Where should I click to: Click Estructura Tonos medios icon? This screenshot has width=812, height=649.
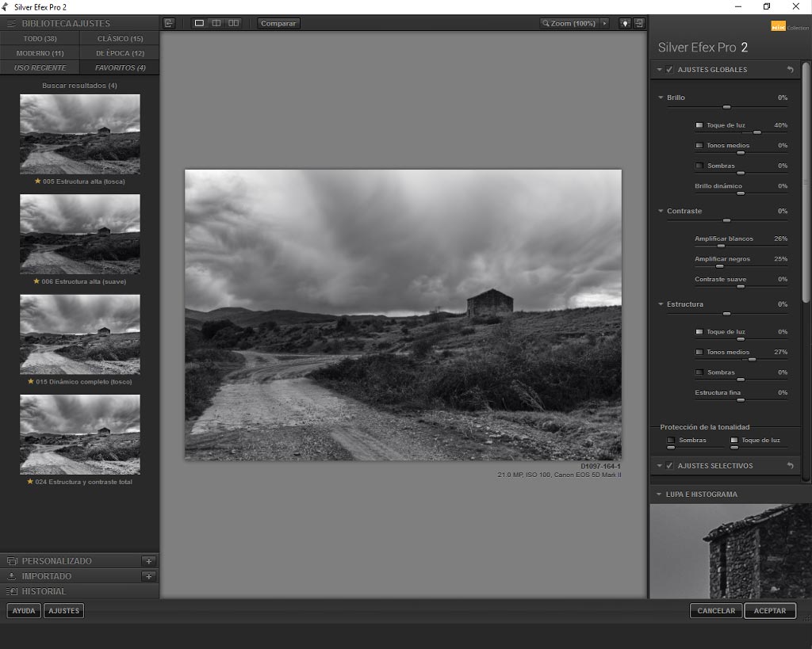[699, 352]
